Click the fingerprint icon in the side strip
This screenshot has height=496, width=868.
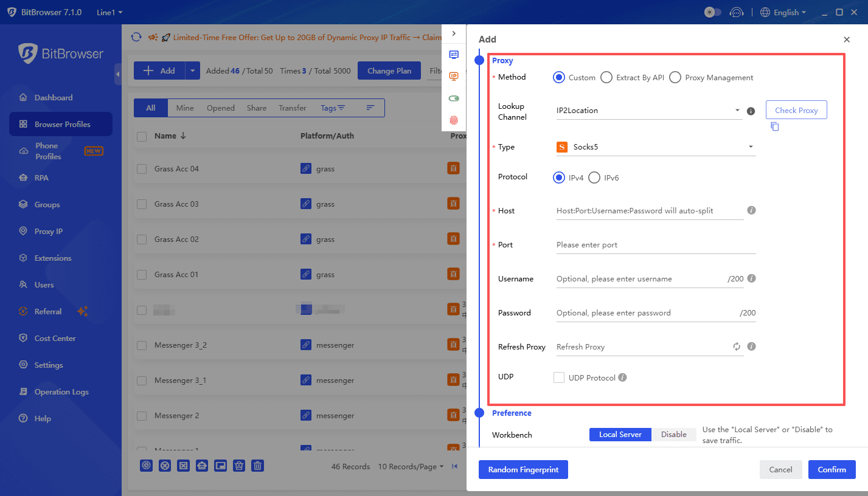(x=453, y=120)
